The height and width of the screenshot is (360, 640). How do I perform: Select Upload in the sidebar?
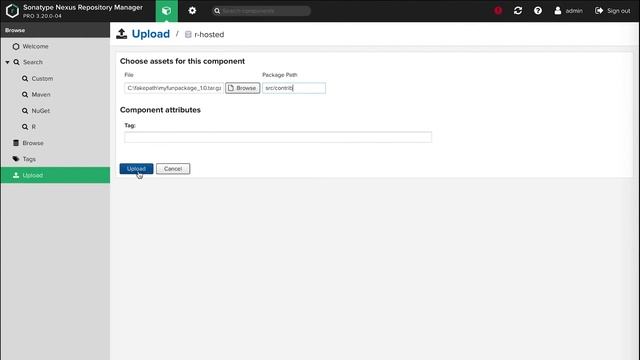click(x=55, y=175)
